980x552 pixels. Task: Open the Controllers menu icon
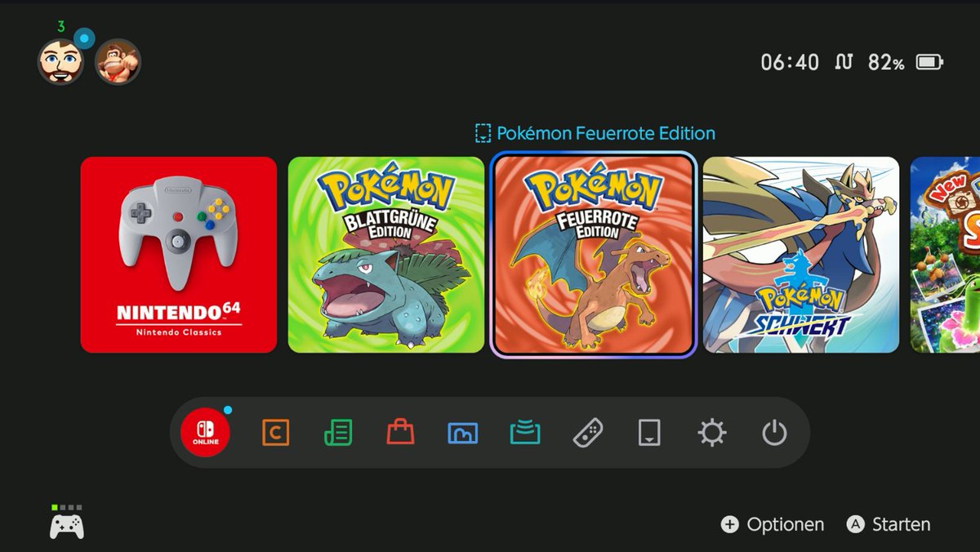pyautogui.click(x=588, y=434)
